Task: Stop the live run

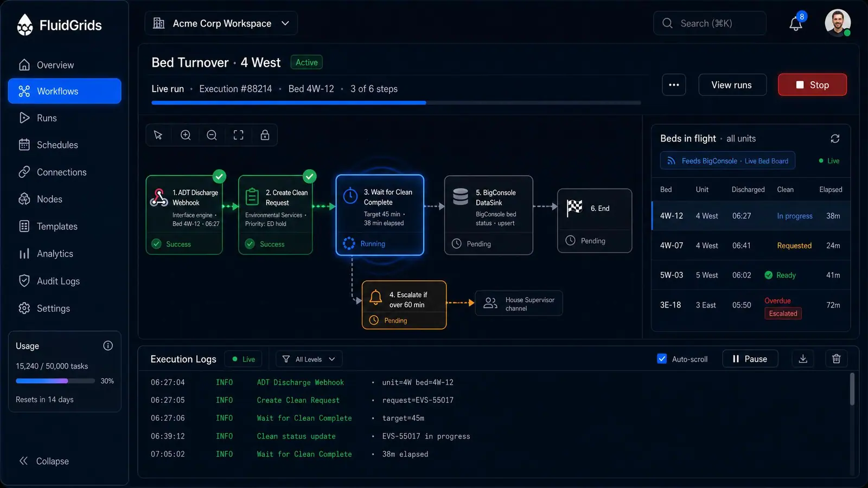Action: [x=812, y=85]
